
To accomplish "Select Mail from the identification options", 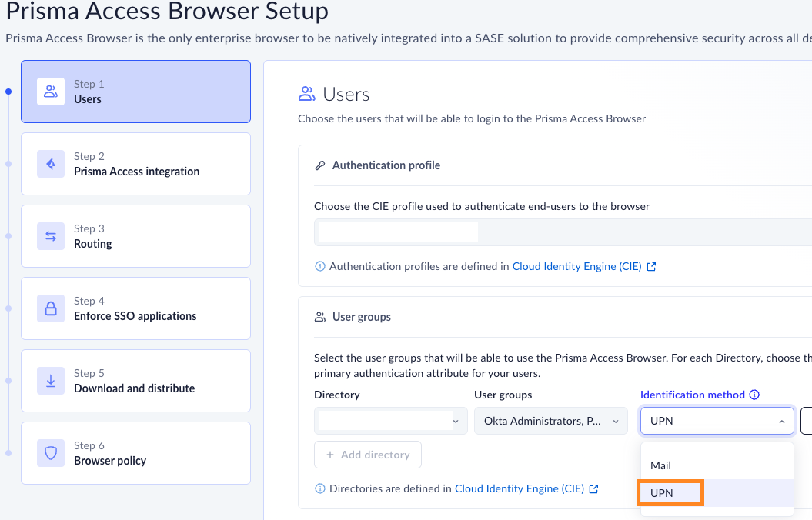I will (x=661, y=465).
